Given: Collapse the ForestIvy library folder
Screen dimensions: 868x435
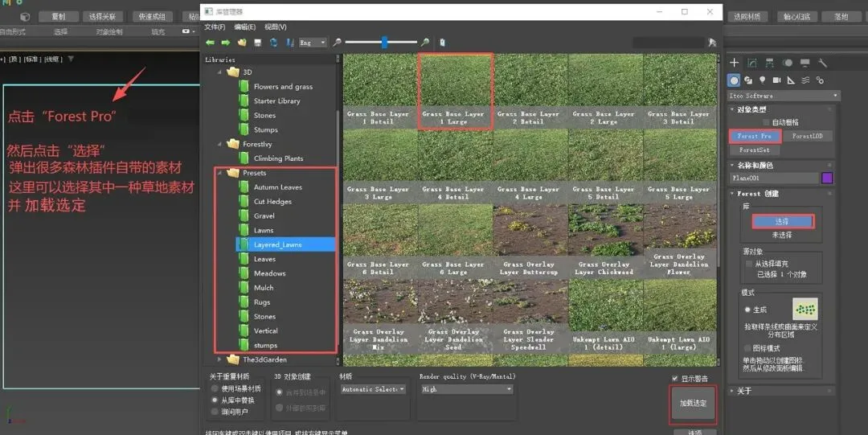Looking at the screenshot, I should 219,144.
